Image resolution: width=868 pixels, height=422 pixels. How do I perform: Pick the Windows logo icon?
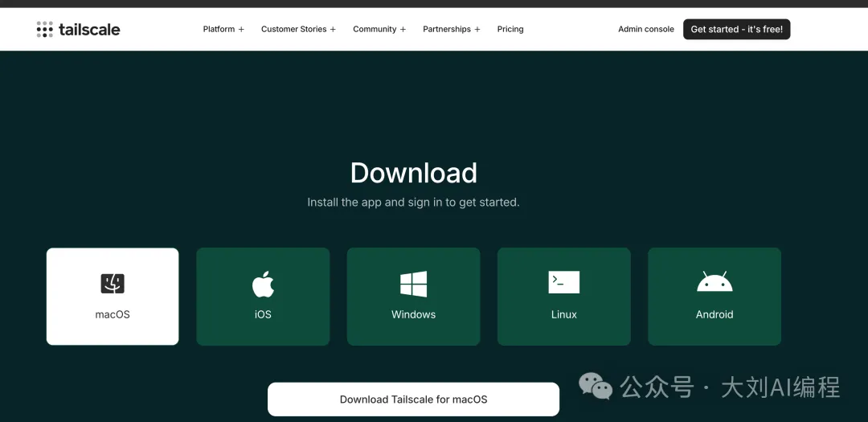[x=413, y=284]
